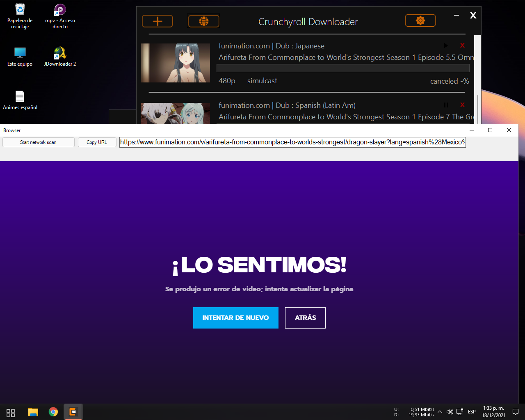This screenshot has width=525, height=420.
Task: Maximize the Browser window
Action: click(490, 130)
